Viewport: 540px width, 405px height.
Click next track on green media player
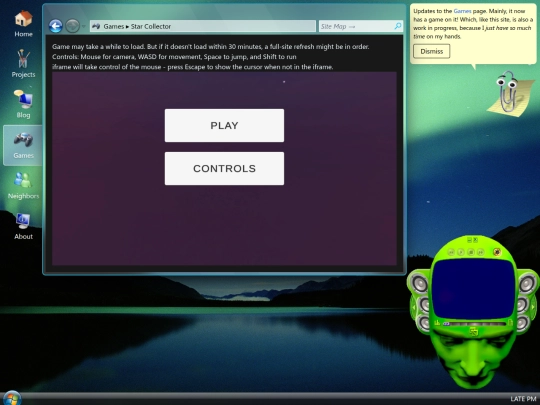click(x=480, y=252)
